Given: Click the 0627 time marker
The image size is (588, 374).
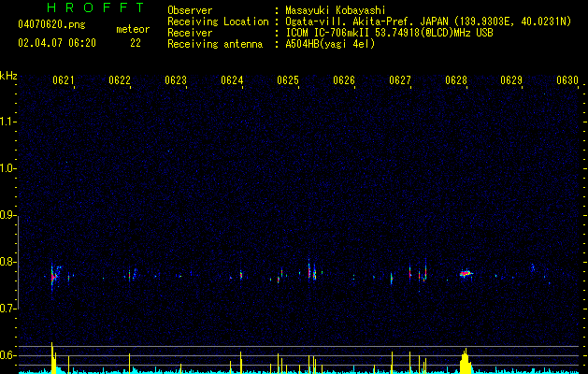Looking at the screenshot, I should coord(400,80).
